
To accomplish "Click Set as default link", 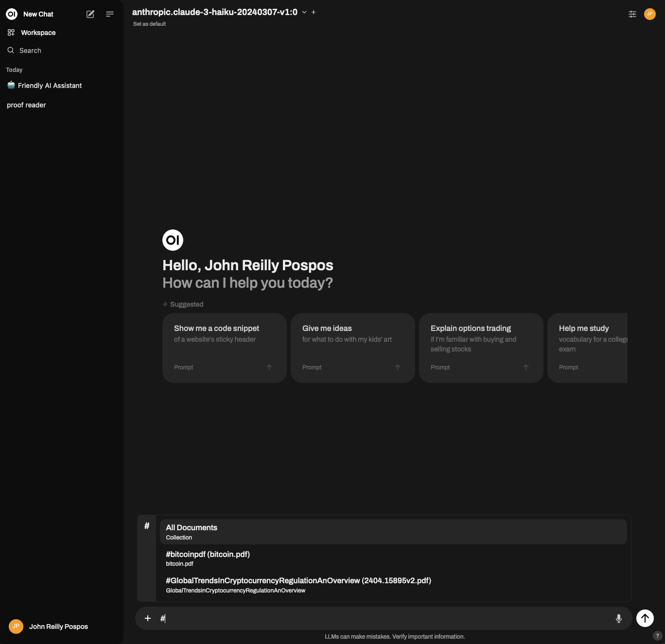I will click(x=150, y=24).
